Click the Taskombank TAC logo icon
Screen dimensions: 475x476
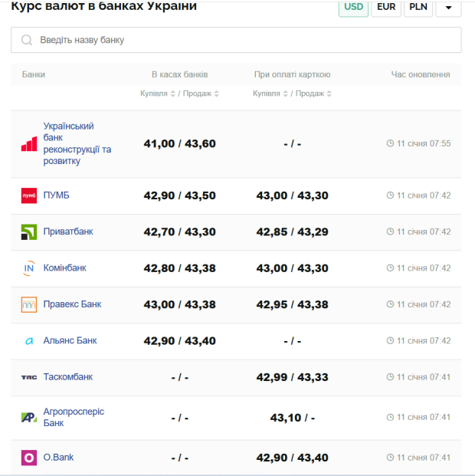point(28,377)
